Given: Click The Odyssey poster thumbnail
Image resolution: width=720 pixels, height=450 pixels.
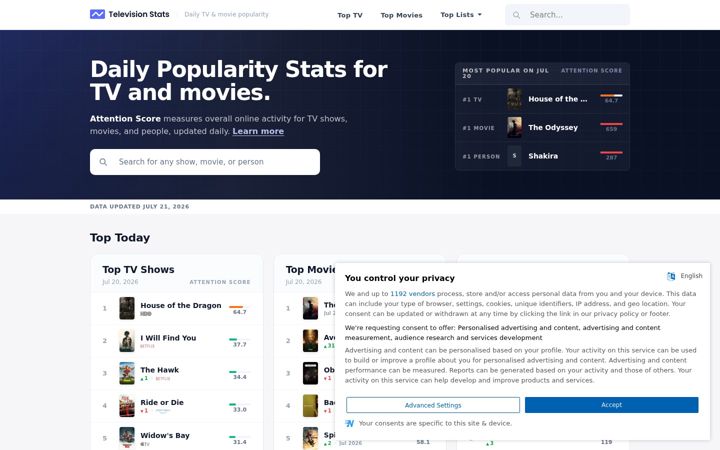Looking at the screenshot, I should [514, 127].
